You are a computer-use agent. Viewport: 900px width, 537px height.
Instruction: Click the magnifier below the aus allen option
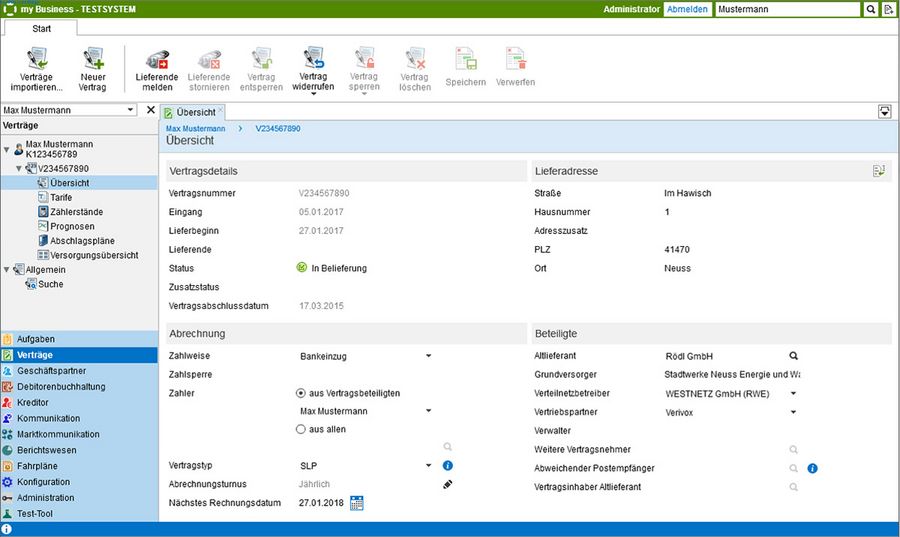click(x=448, y=446)
